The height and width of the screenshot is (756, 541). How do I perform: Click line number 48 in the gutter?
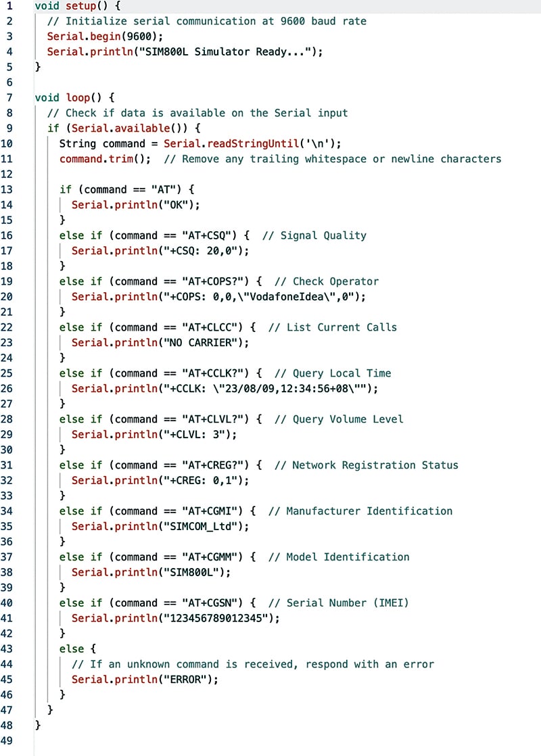tap(7, 725)
